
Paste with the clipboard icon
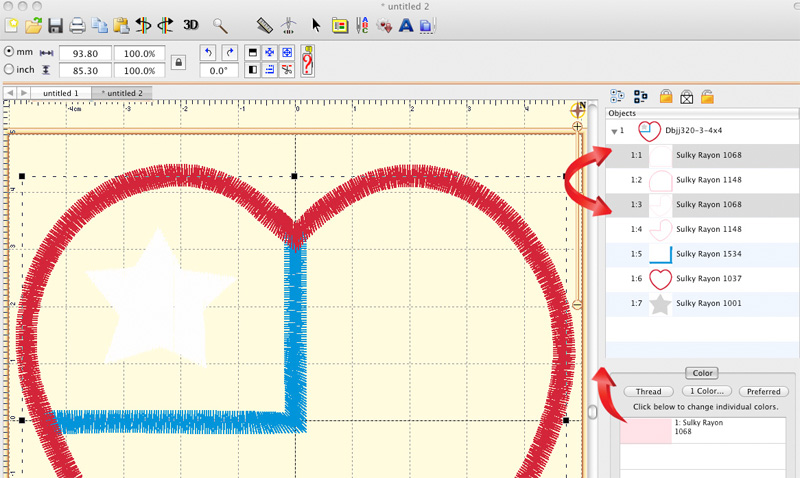tap(121, 26)
